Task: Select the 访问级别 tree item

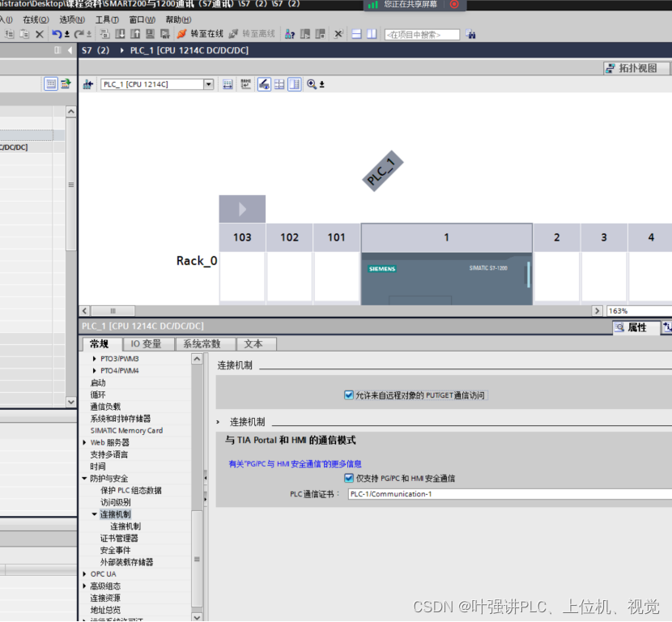Action: coord(116,502)
